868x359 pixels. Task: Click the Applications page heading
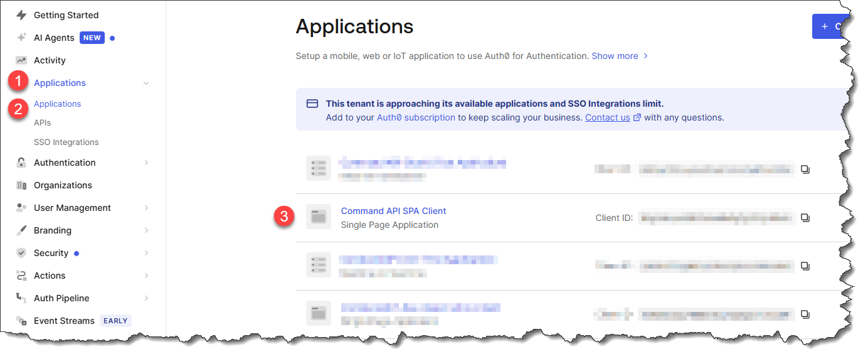354,26
